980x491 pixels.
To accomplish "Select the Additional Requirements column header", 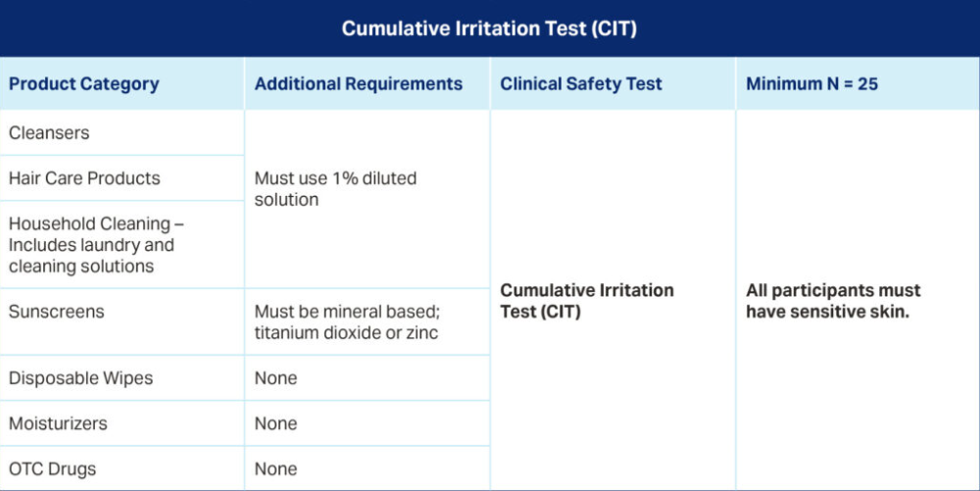I will [x=358, y=83].
